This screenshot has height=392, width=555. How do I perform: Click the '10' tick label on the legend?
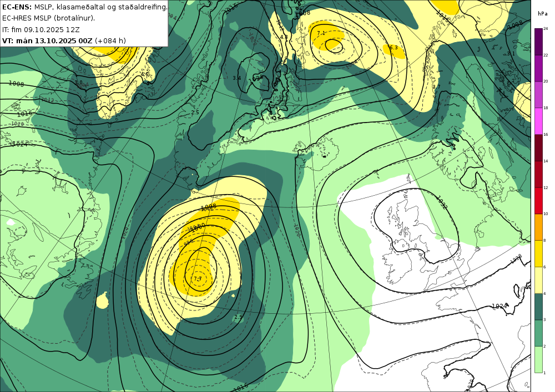546,213
